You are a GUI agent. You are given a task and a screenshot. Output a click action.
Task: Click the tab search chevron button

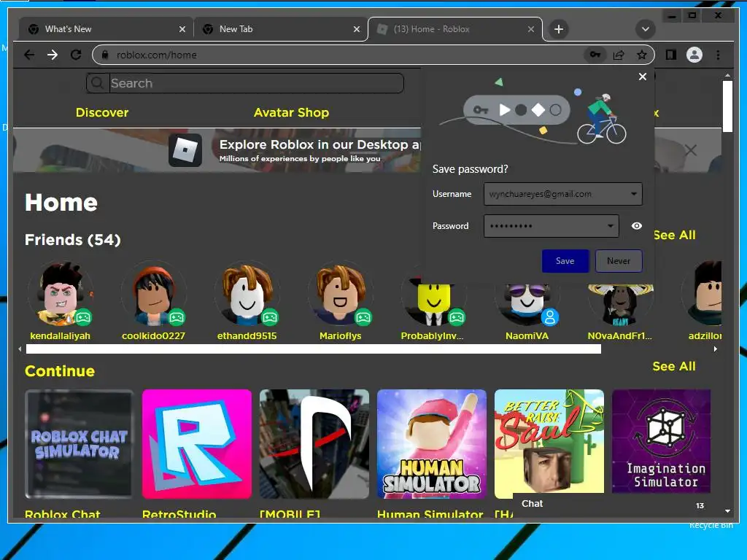pos(645,29)
